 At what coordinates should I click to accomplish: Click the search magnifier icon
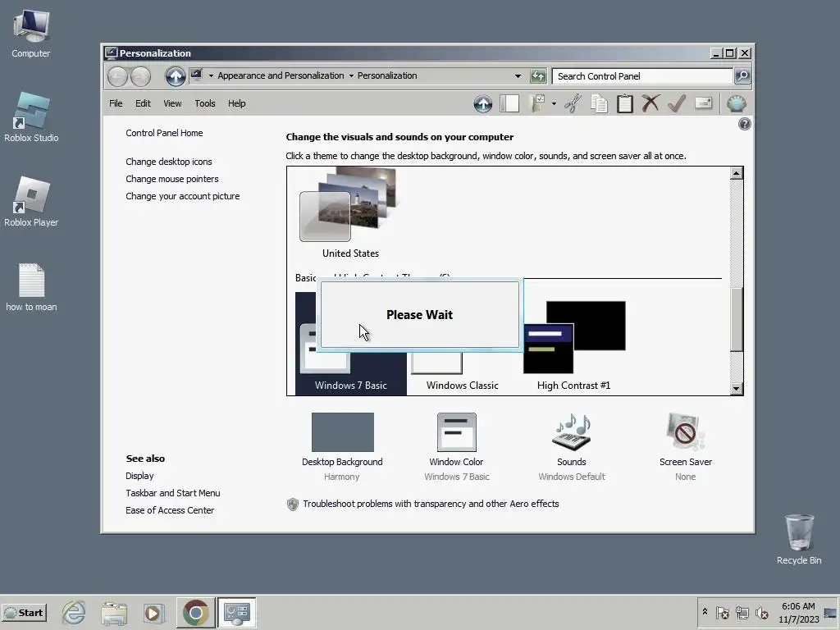pos(742,76)
